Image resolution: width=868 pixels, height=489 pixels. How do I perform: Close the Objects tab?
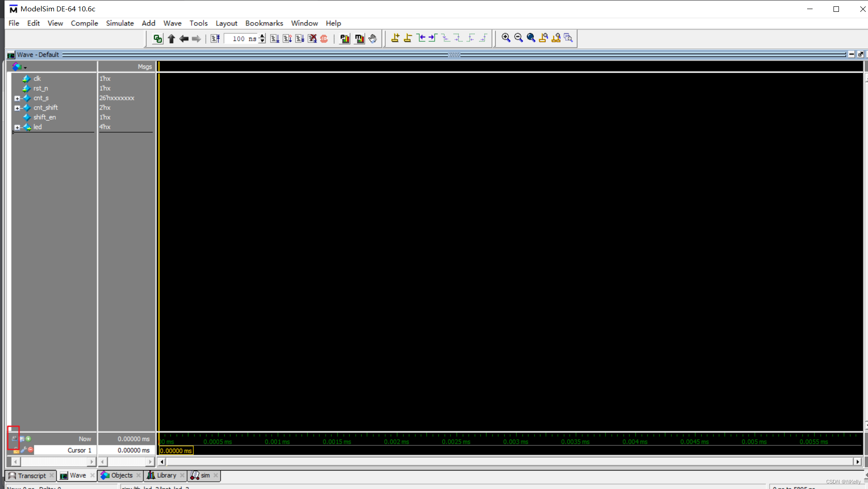[x=139, y=475]
